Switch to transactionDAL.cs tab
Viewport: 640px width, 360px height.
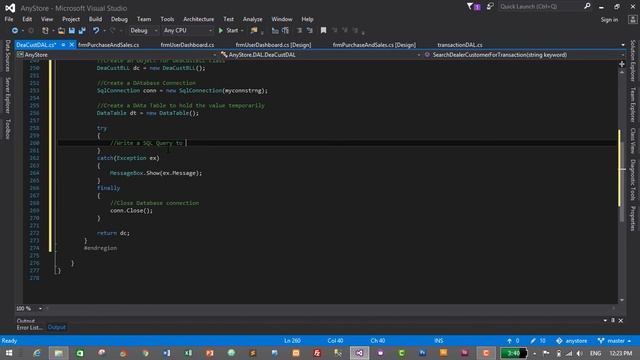coord(460,45)
